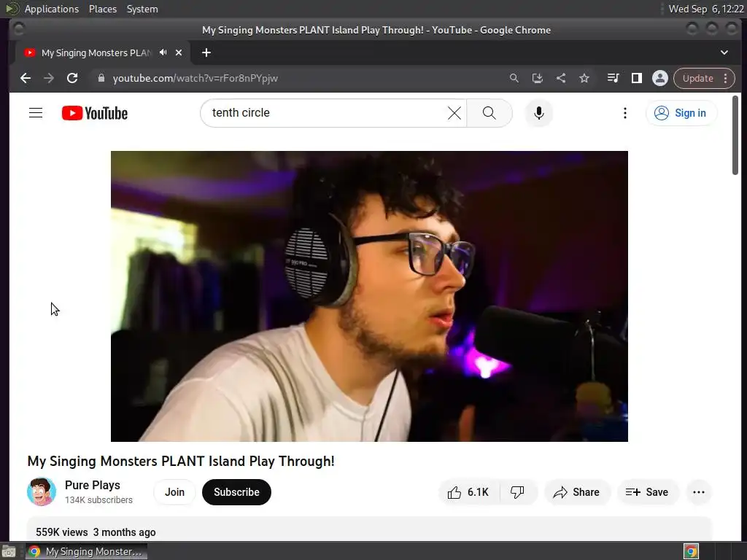Select the Chrome taskbar window button
The image size is (747, 560).
86,551
